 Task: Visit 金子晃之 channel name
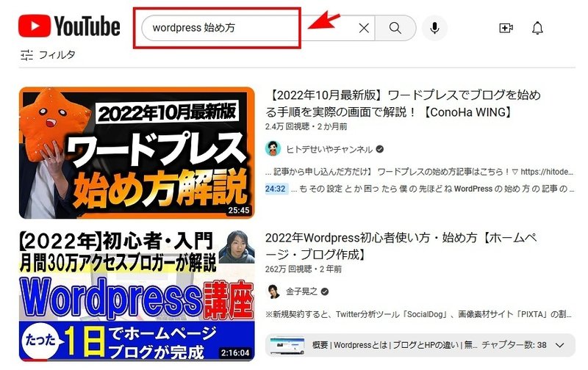point(301,291)
